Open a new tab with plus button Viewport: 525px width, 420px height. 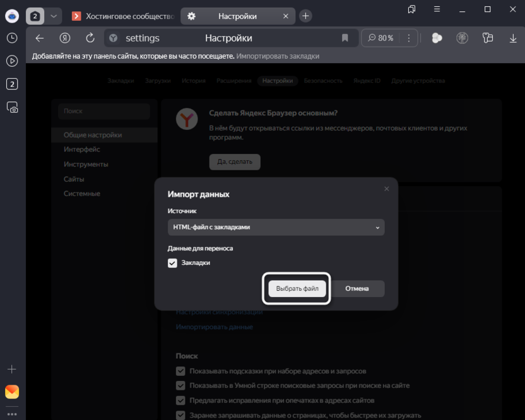[x=305, y=16]
